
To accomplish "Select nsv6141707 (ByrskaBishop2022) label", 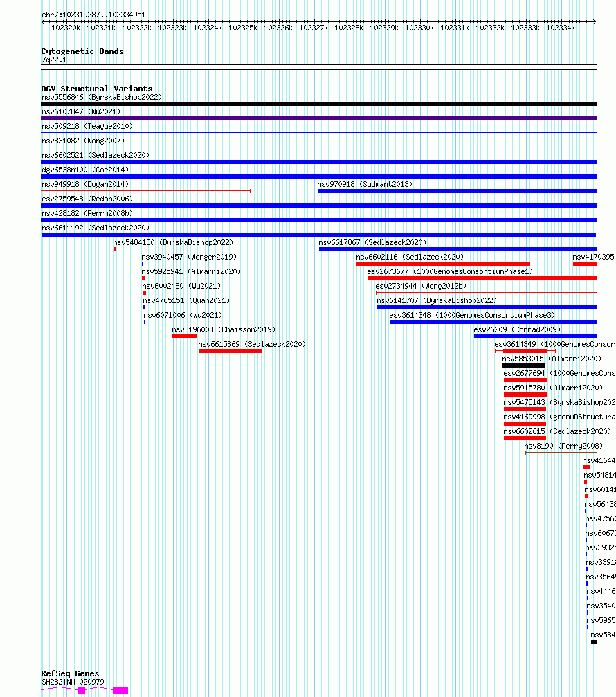I will click(437, 300).
